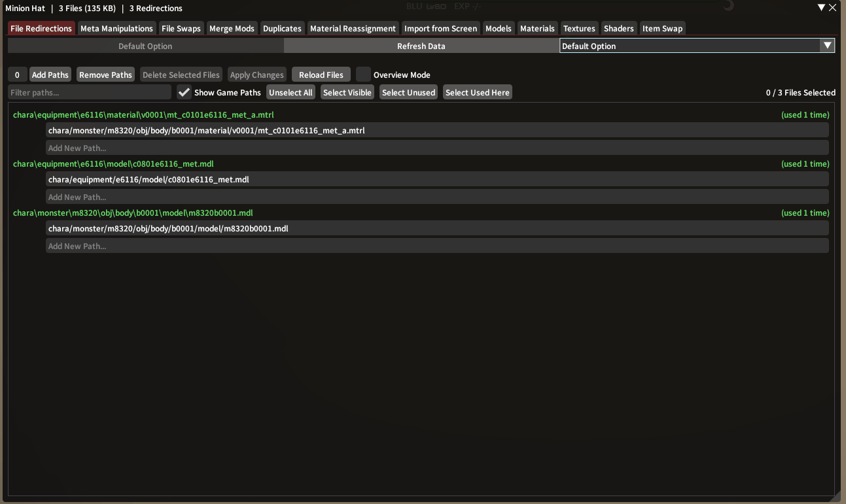The width and height of the screenshot is (846, 504).
Task: Click the window resize grip
Action: 836,496
